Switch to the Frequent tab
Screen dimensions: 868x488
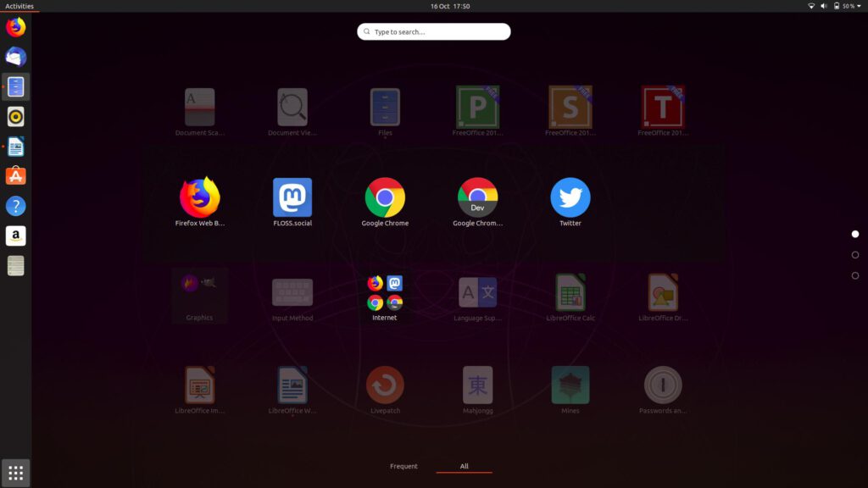[403, 466]
